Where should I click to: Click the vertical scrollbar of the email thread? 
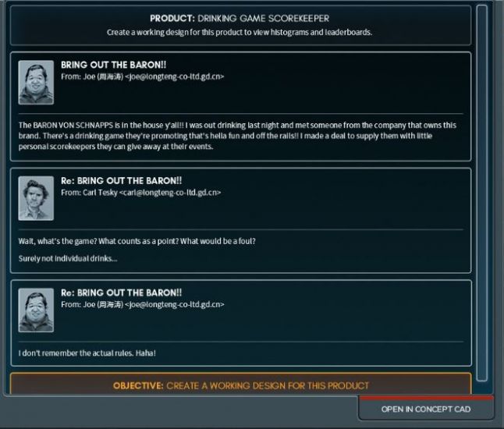coord(482,193)
